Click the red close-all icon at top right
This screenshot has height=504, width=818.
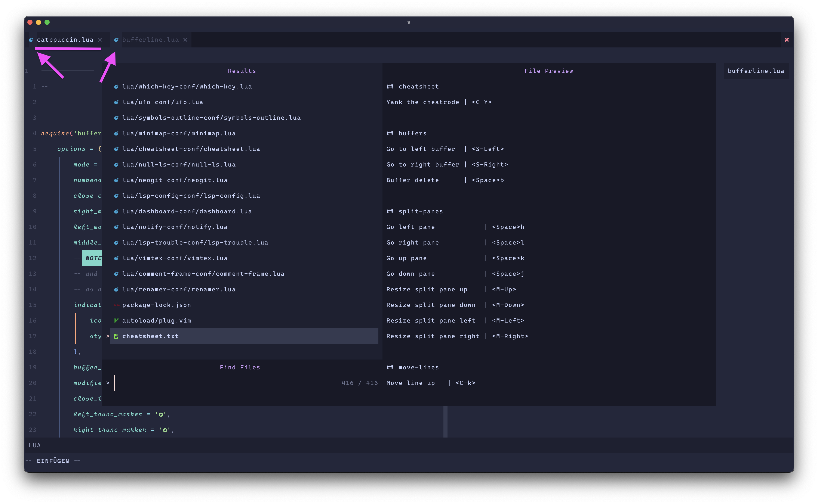tap(787, 40)
